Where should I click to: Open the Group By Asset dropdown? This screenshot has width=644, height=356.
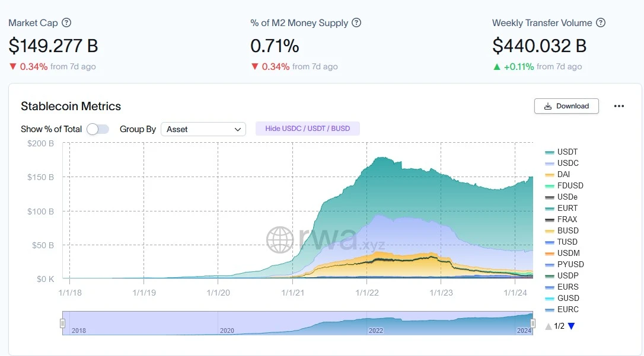pyautogui.click(x=203, y=129)
